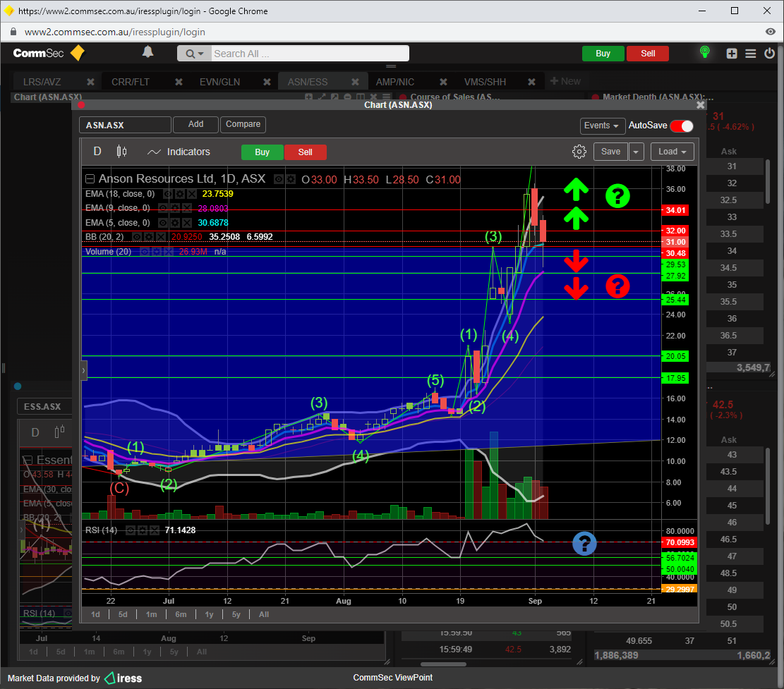
Task: Add a new workspace with + New
Action: pyautogui.click(x=565, y=81)
